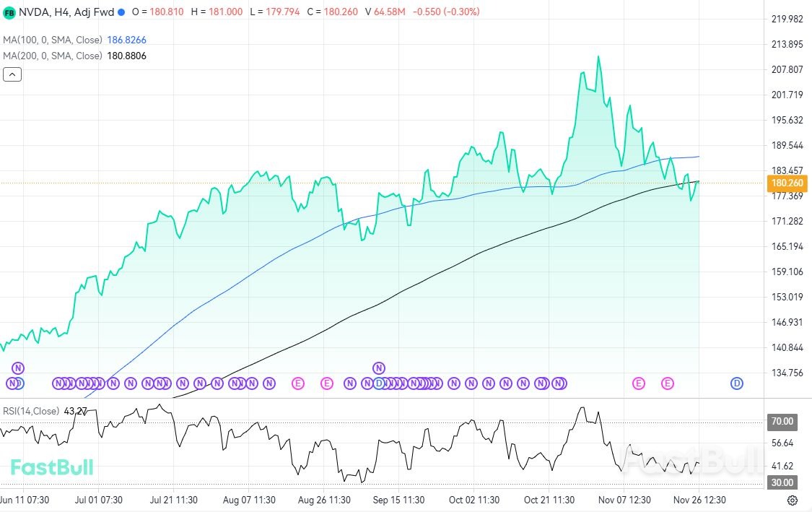Click the rightmost blue D dividend marker
The image size is (812, 512).
pos(737,383)
